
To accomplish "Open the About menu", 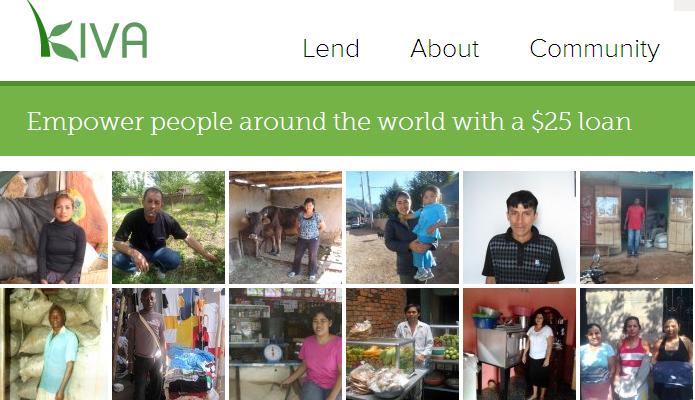I will (x=445, y=48).
